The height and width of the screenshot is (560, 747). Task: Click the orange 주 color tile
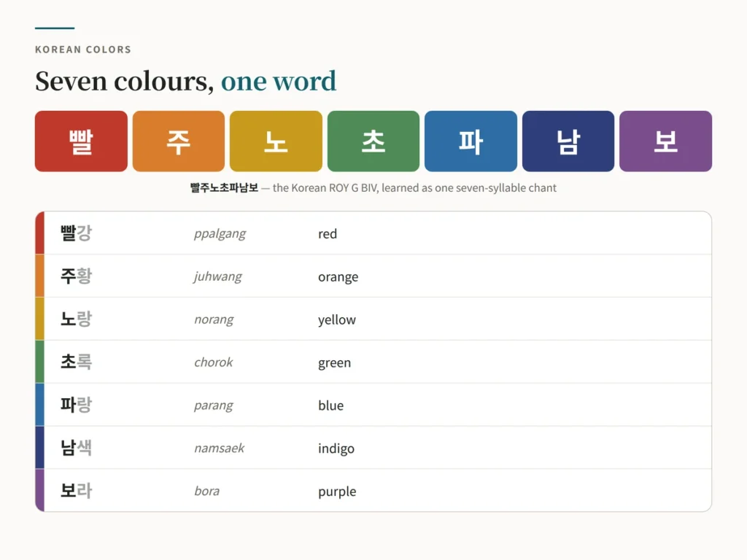(x=179, y=141)
